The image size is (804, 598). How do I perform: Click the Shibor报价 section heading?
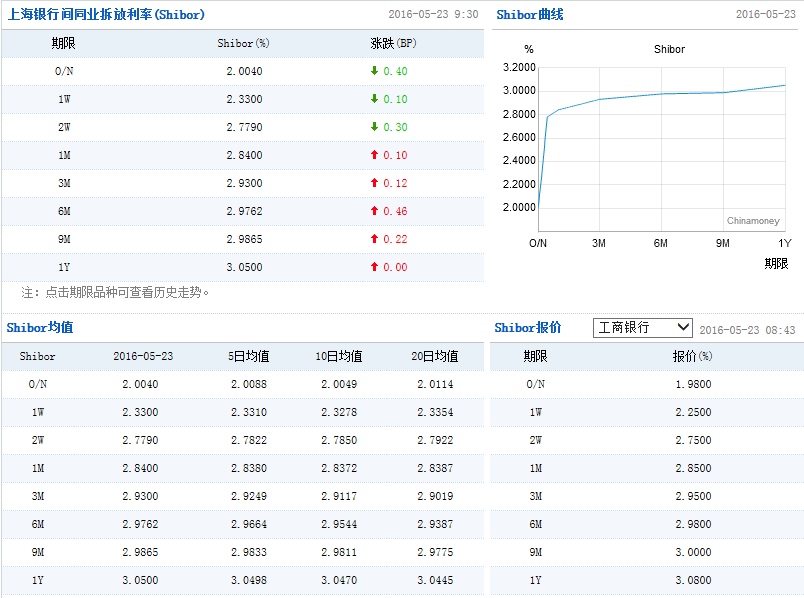528,328
